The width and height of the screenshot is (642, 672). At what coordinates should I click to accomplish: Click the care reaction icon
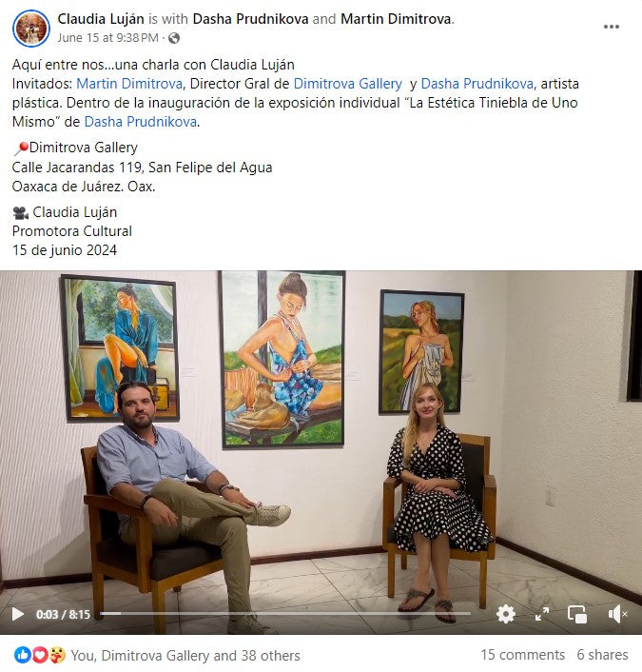point(57,655)
